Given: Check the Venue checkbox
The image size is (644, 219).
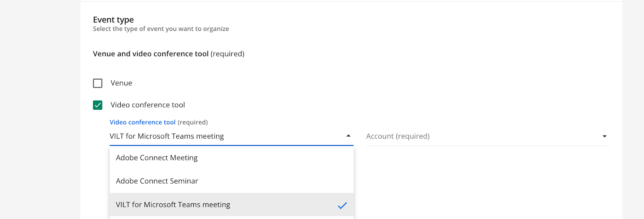Looking at the screenshot, I should pyautogui.click(x=97, y=83).
